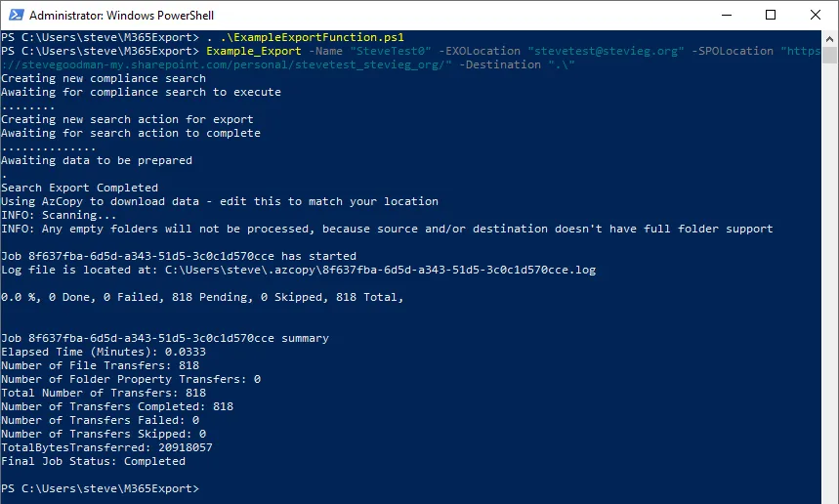Maximize the PowerShell window
Screen dimensions: 839x504
coord(771,15)
